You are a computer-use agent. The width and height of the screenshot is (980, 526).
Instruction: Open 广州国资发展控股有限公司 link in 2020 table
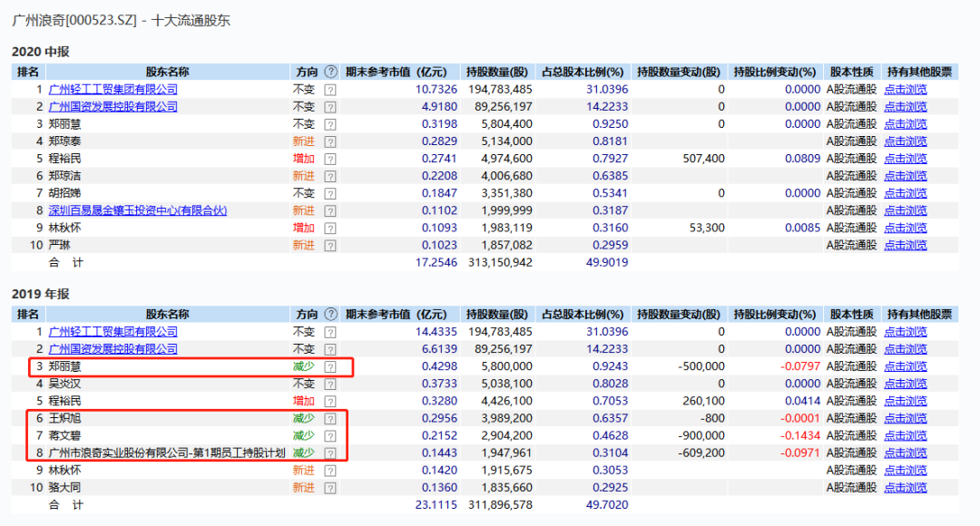[x=113, y=107]
